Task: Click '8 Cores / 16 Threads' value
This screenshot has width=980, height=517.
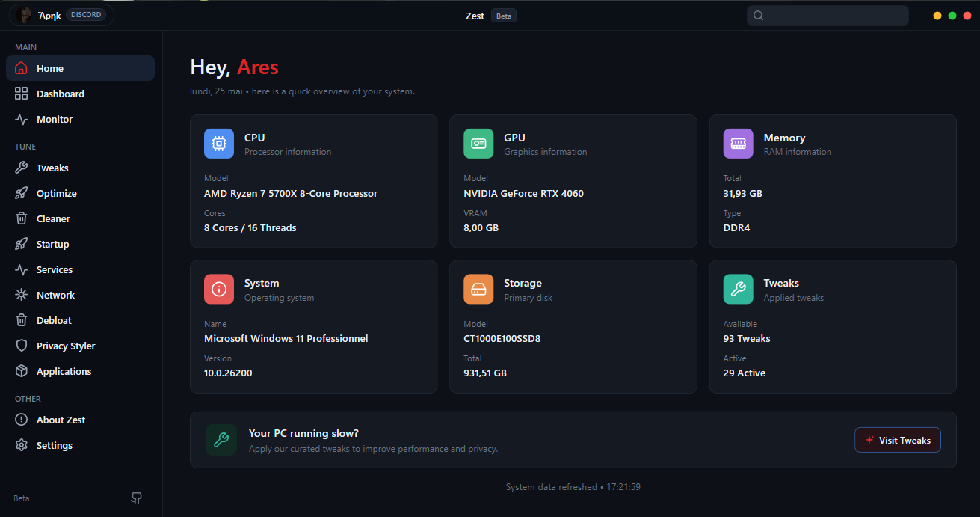Action: [x=250, y=227]
